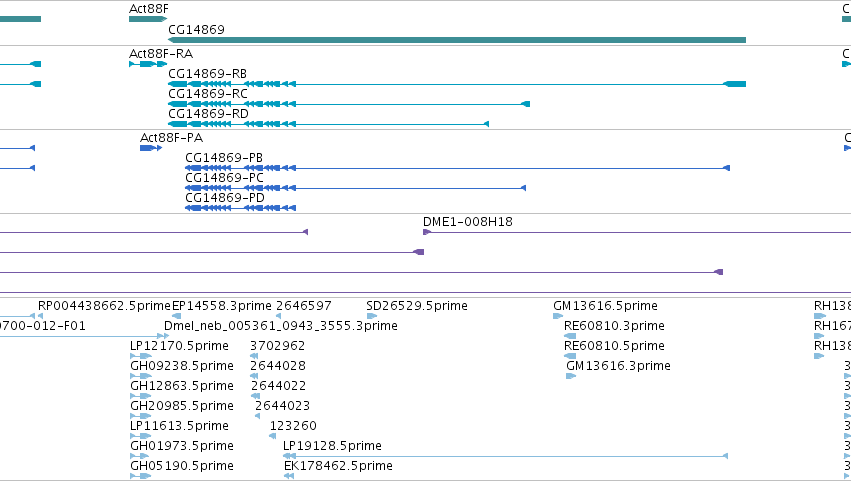Viewport: 851px width, 481px height.
Task: Click the GH01973.5prime EST label
Action: pyautogui.click(x=182, y=446)
